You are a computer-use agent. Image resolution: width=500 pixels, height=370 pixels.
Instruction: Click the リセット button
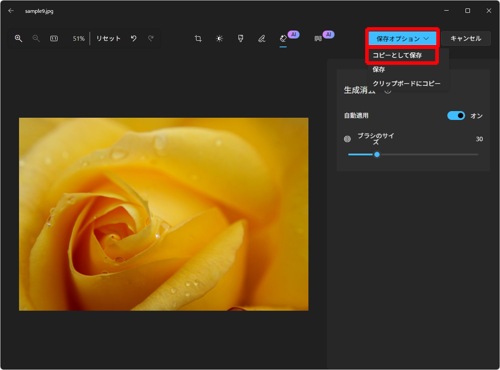108,38
